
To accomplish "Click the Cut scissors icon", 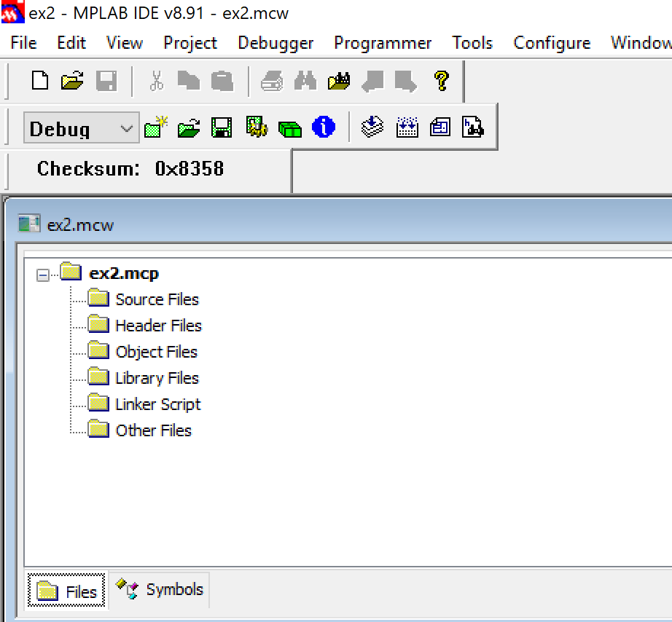I will (157, 81).
